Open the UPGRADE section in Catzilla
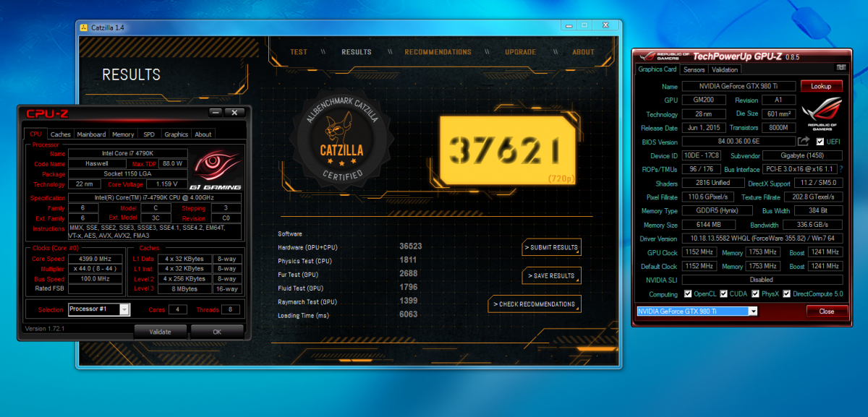Viewport: 868px width, 417px height. pos(521,52)
